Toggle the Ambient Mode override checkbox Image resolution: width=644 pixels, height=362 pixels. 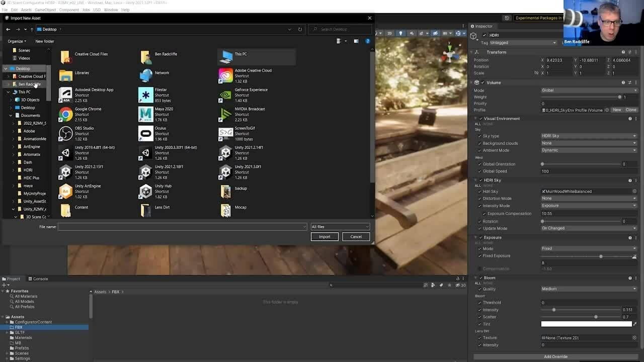click(479, 150)
